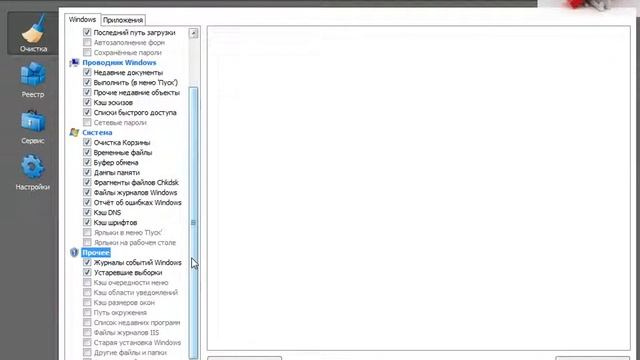Enable Ярлыки в меню 'Пуск' checkbox
This screenshot has height=360, width=640.
pos(87,232)
